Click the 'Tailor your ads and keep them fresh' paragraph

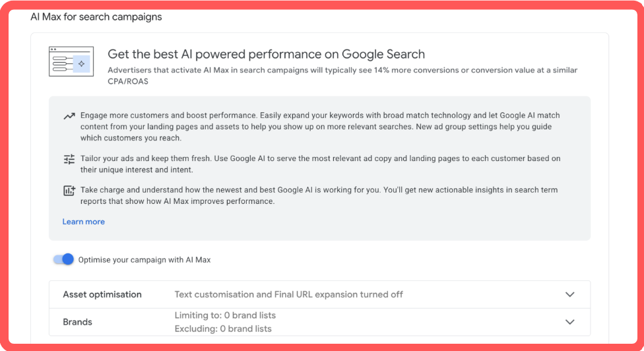[x=321, y=164]
